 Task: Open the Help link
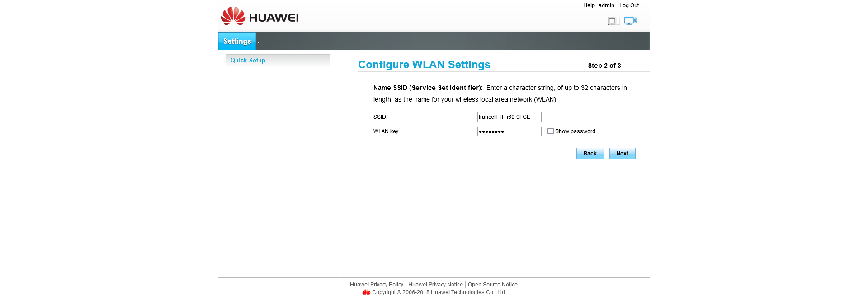click(589, 5)
